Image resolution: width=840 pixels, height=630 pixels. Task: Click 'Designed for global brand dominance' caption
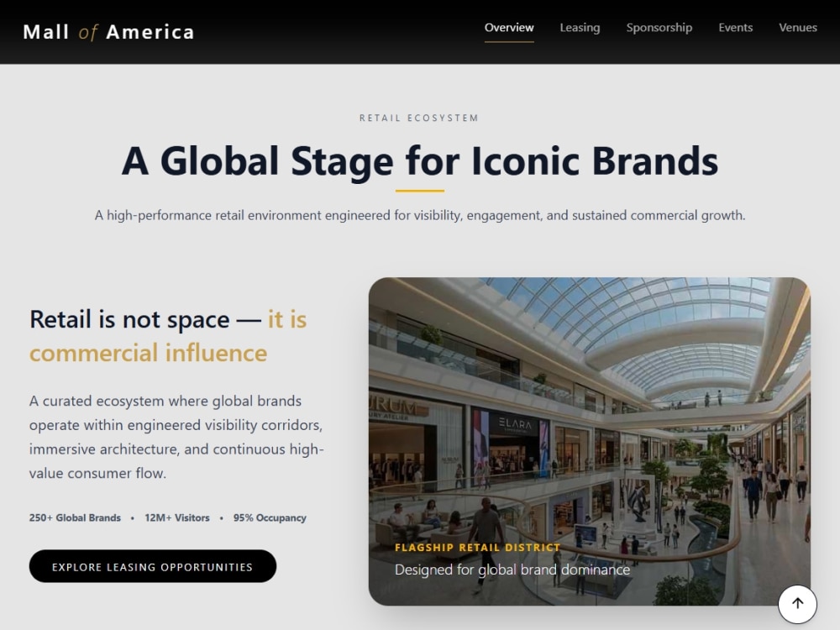click(x=512, y=570)
